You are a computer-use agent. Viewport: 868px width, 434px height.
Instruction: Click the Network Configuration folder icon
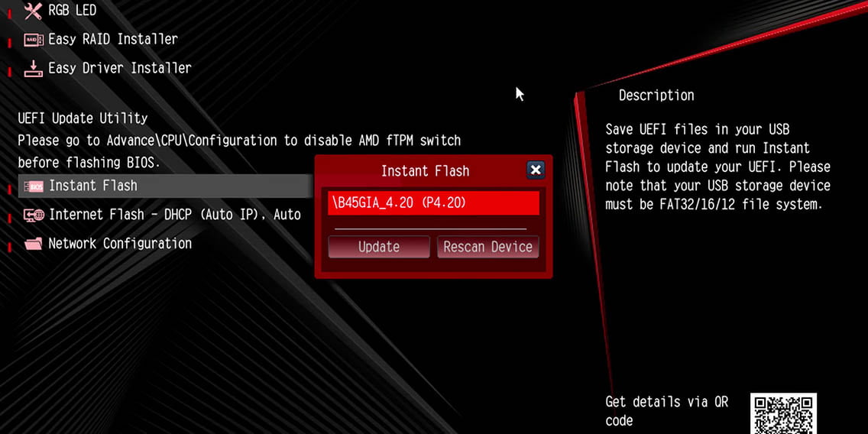33,245
